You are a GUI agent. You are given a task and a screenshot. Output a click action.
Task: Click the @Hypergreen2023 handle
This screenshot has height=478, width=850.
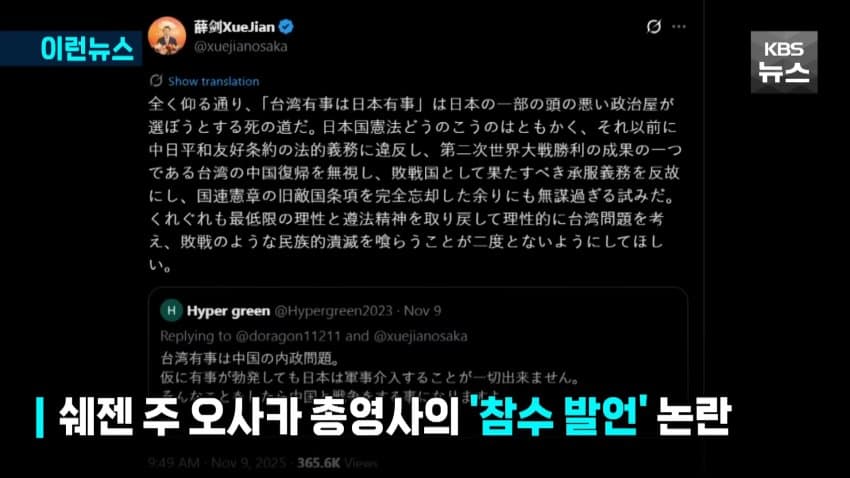click(333, 311)
